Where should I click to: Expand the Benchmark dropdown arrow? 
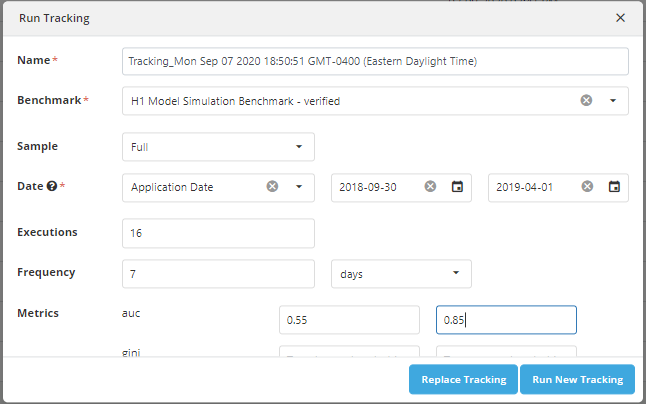(x=613, y=100)
